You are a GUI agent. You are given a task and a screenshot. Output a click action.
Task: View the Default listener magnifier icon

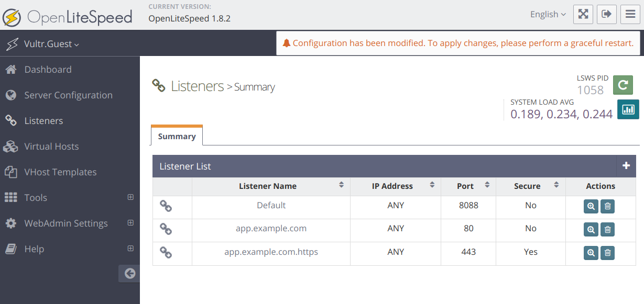click(591, 206)
